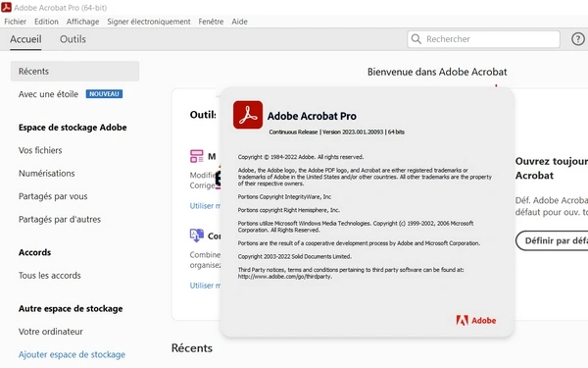The width and height of the screenshot is (588, 368).
Task: Click the Utiliser link under Combiner
Action: 206,286
